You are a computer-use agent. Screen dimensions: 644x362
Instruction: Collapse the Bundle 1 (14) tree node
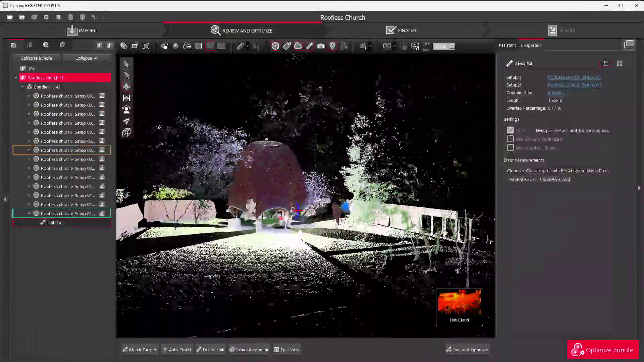click(22, 87)
